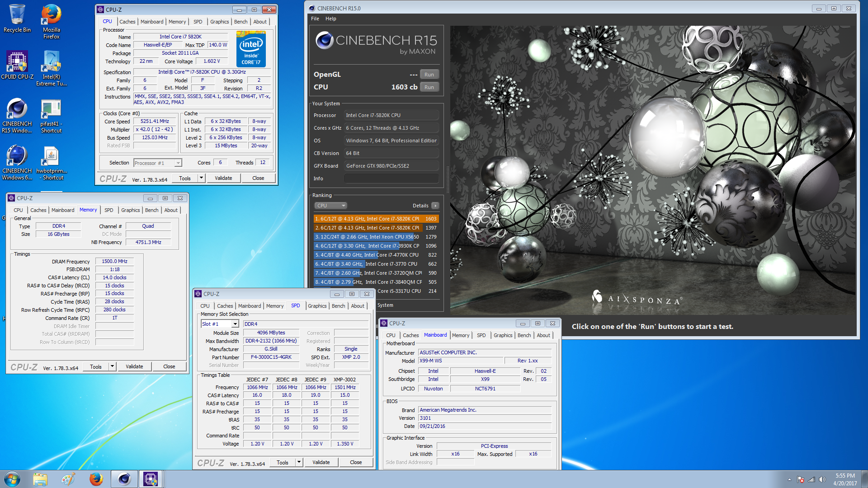Viewport: 868px width, 488px height.
Task: Click Tools button in Memory window
Action: [96, 366]
